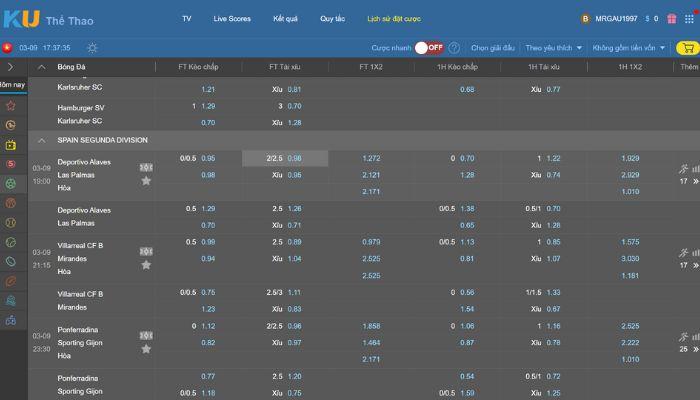Favorite the Villarreal CF B match star
700x400 pixels.
click(146, 265)
